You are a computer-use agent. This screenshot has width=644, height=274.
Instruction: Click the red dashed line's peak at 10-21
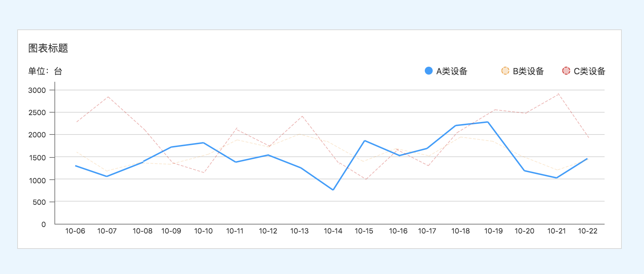click(558, 94)
